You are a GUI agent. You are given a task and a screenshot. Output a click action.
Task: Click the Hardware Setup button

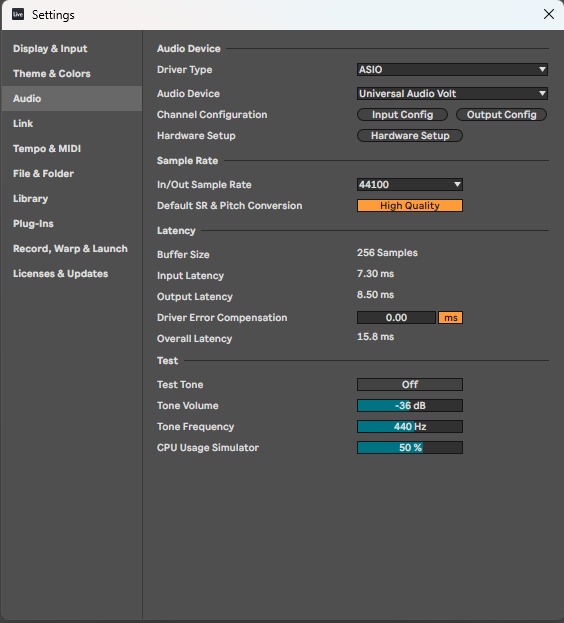[410, 135]
